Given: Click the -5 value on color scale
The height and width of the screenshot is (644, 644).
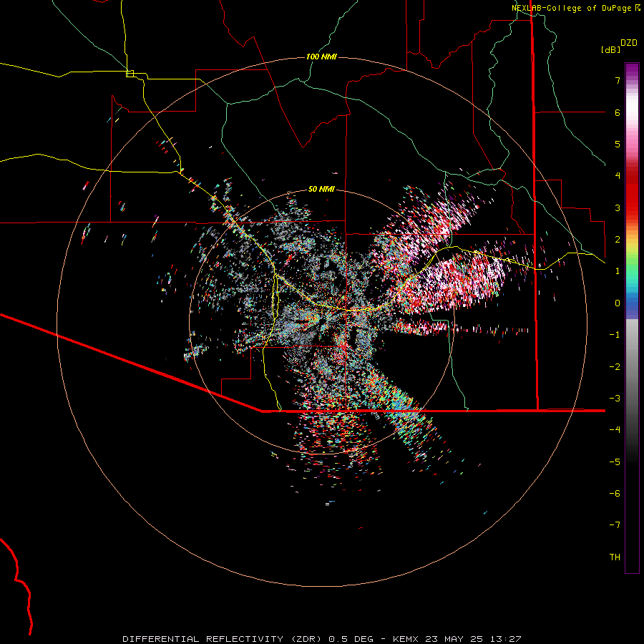Looking at the screenshot, I should click(x=615, y=462).
